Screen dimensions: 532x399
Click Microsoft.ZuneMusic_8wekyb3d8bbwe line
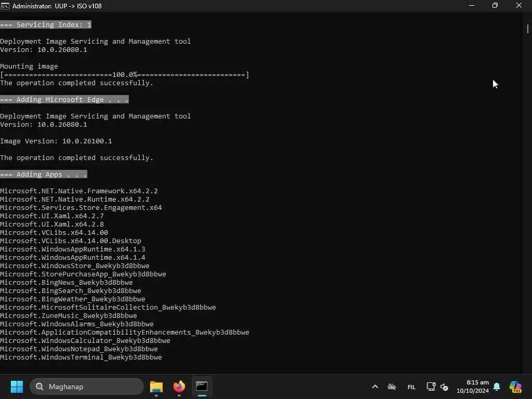(x=69, y=316)
